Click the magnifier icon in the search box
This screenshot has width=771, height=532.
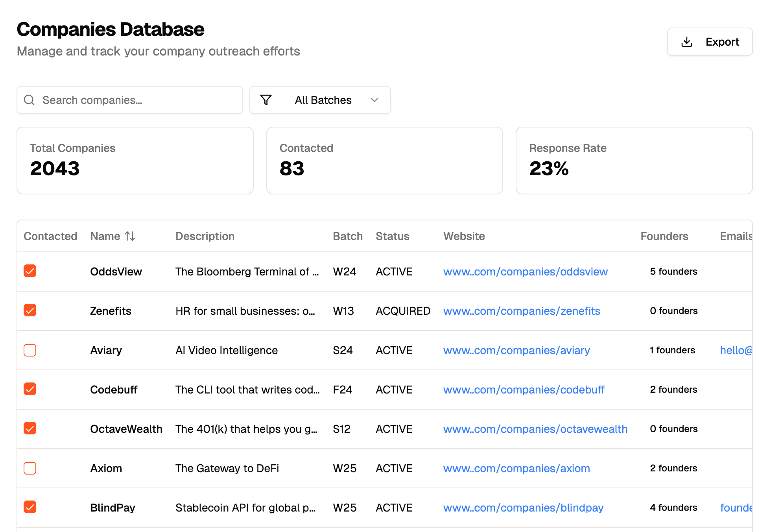pyautogui.click(x=30, y=100)
